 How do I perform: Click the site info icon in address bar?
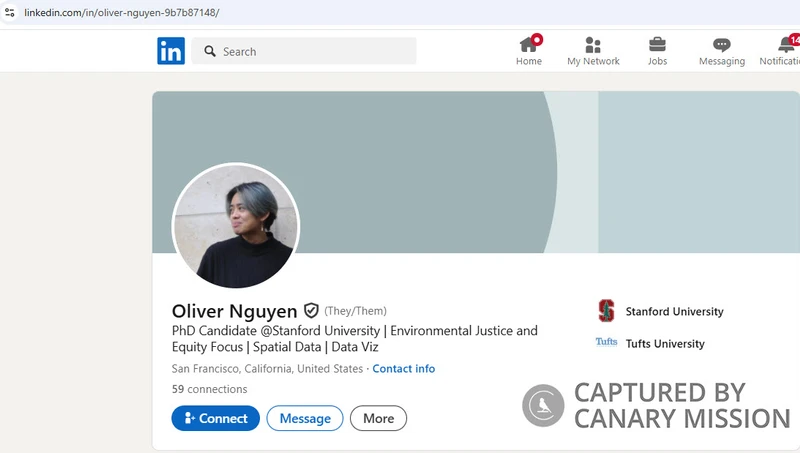coord(10,12)
